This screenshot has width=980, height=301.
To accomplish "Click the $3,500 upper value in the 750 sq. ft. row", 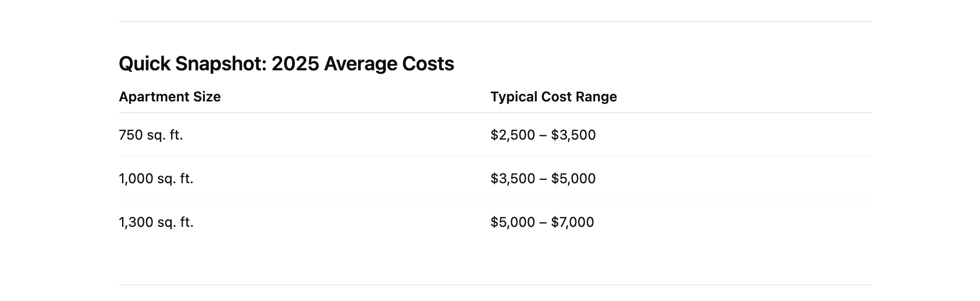I will pyautogui.click(x=573, y=135).
